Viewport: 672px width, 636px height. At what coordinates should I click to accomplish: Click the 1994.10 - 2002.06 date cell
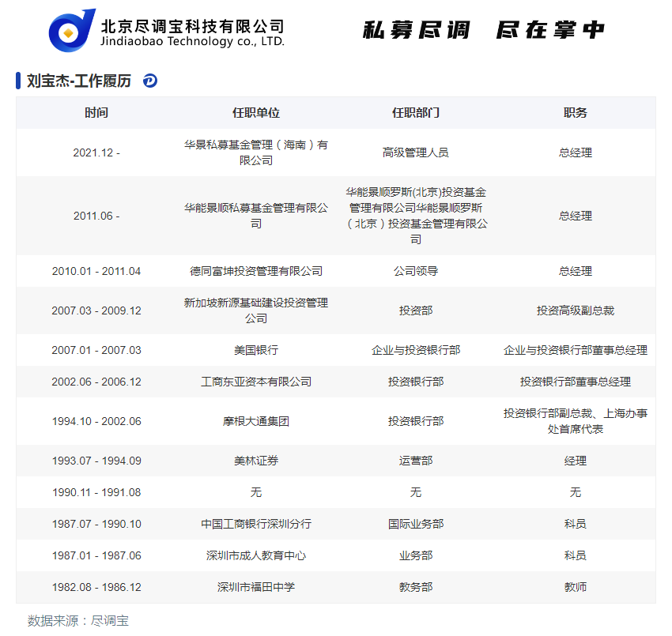(96, 421)
